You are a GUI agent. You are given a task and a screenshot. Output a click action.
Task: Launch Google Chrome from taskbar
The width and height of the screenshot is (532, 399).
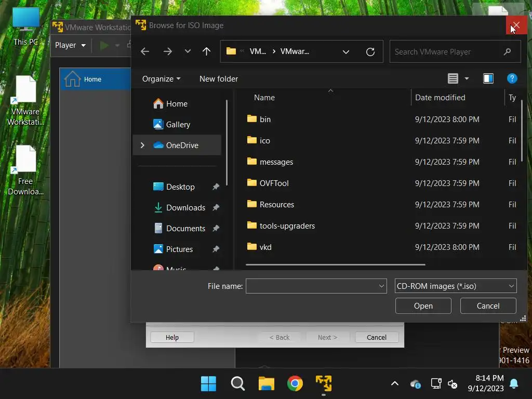(295, 384)
